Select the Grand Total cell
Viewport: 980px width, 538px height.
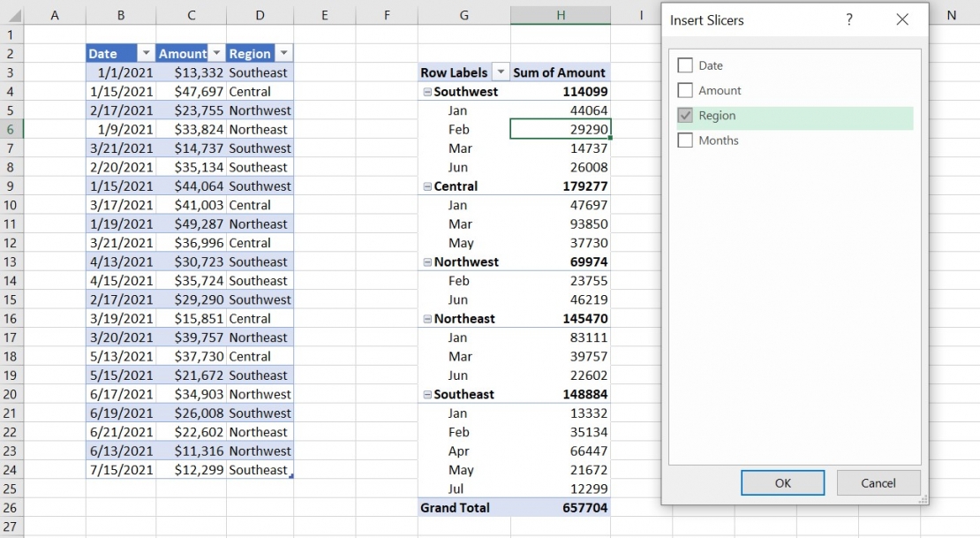coord(464,507)
